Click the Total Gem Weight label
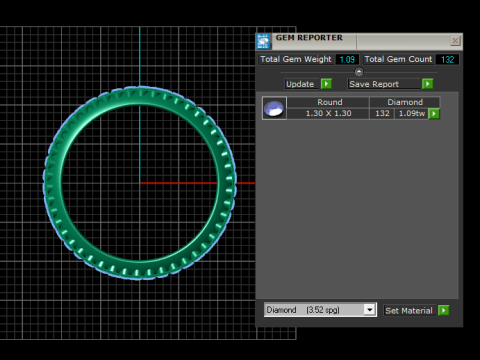This screenshot has width=480, height=360. tap(296, 59)
